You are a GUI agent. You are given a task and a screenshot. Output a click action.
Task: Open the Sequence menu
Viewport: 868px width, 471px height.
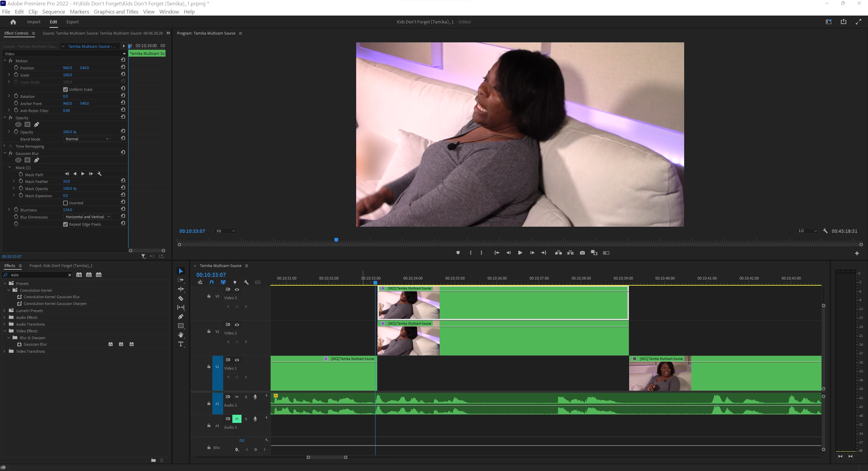[54, 12]
